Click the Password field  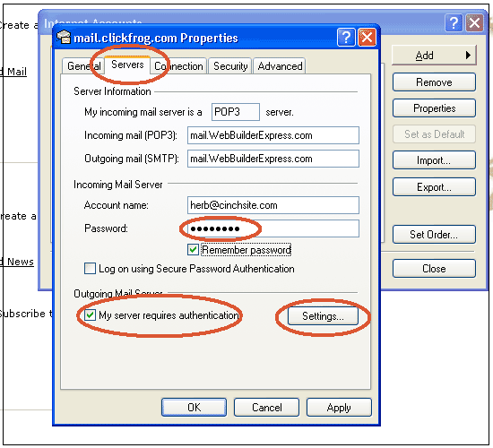coord(272,228)
